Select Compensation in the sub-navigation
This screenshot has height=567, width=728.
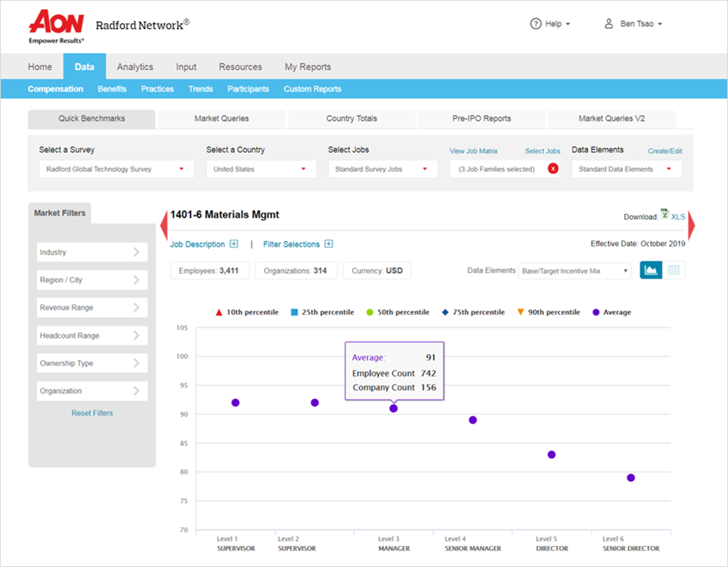coord(55,89)
